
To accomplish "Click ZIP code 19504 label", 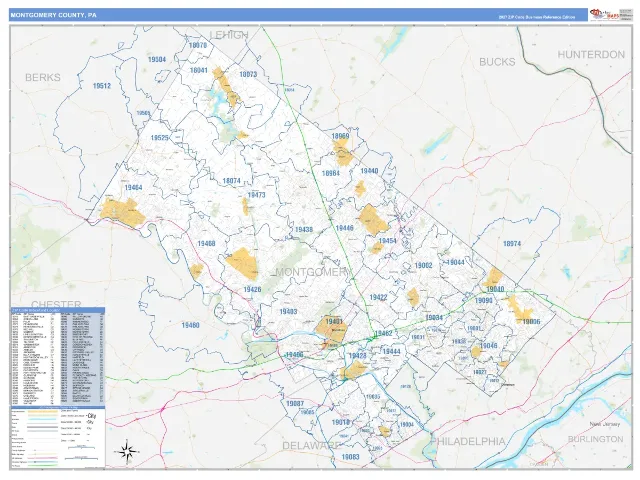I will tap(157, 60).
